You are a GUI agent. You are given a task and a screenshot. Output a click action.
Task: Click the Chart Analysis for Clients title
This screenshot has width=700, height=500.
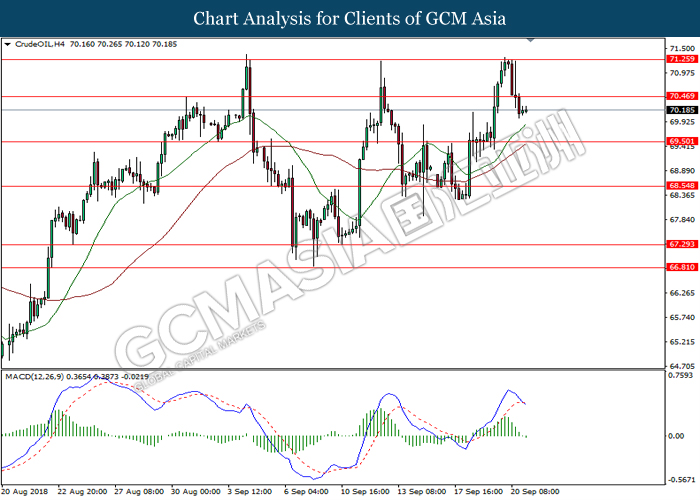(x=350, y=19)
